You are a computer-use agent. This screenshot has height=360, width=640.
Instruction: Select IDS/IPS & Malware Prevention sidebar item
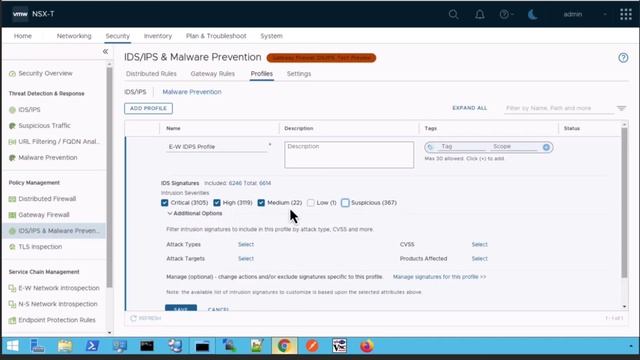coord(54,231)
